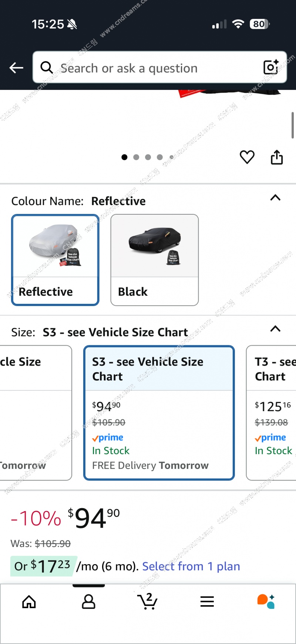The height and width of the screenshot is (644, 296).
Task: Open camera lens search icon
Action: coord(271,67)
